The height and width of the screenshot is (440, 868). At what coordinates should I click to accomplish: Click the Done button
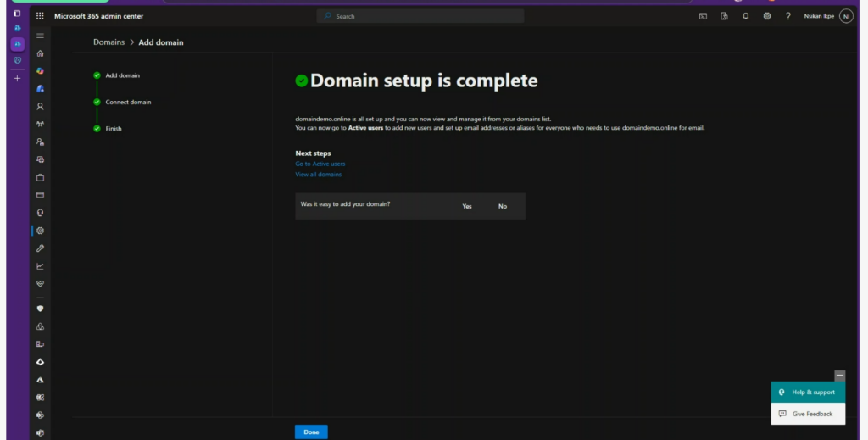(x=311, y=432)
